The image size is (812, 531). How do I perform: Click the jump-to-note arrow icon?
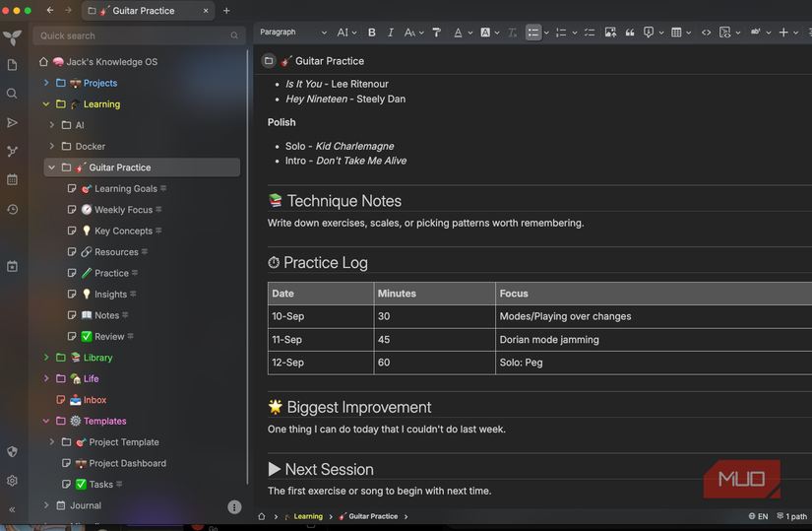12,122
